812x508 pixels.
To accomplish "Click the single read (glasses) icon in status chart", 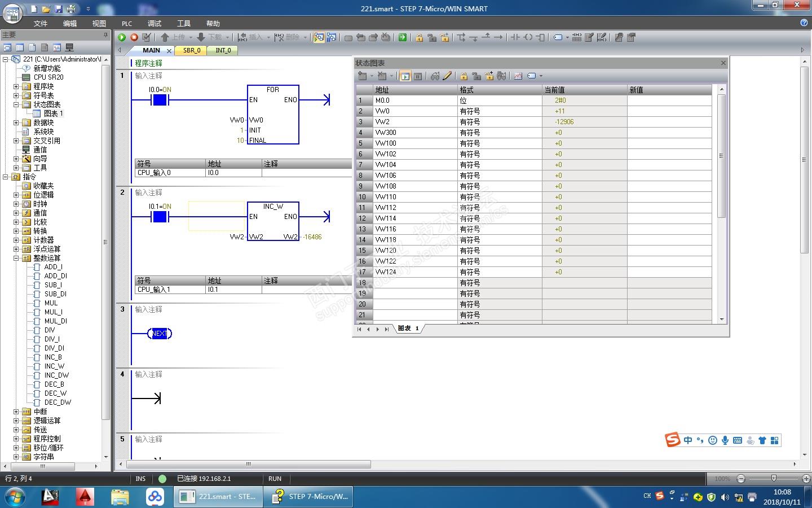I will tap(435, 76).
